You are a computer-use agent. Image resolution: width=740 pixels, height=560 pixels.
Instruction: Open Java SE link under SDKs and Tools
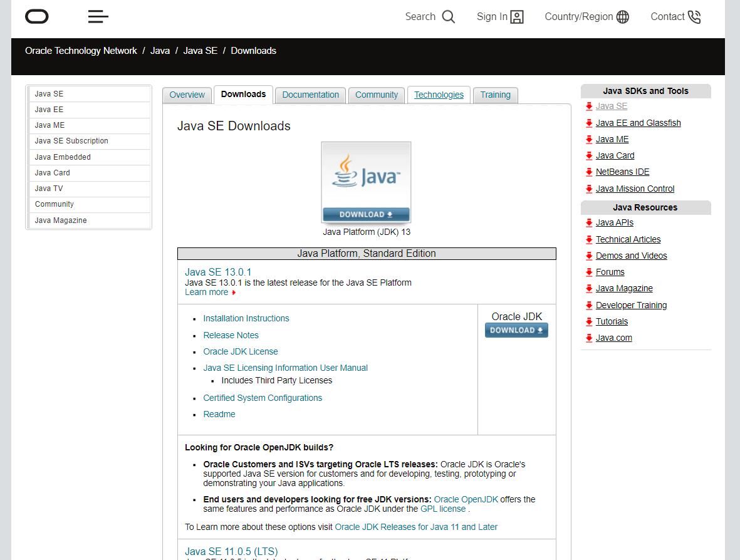(611, 106)
